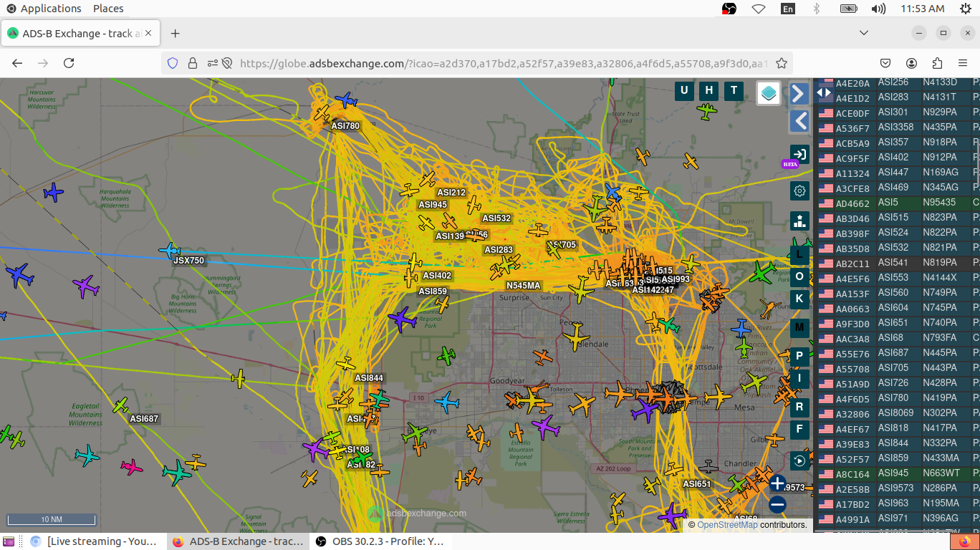The height and width of the screenshot is (550, 980).
Task: Open map settings gear icon
Action: click(799, 190)
